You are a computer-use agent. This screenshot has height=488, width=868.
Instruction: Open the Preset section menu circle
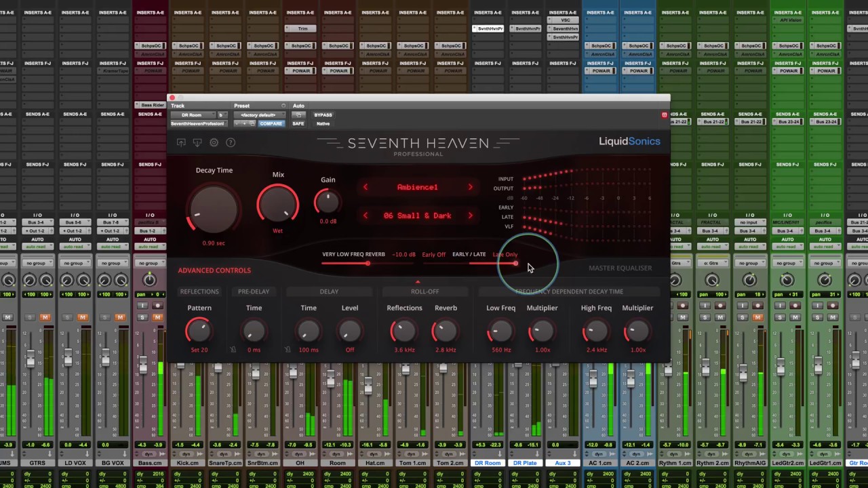point(283,106)
